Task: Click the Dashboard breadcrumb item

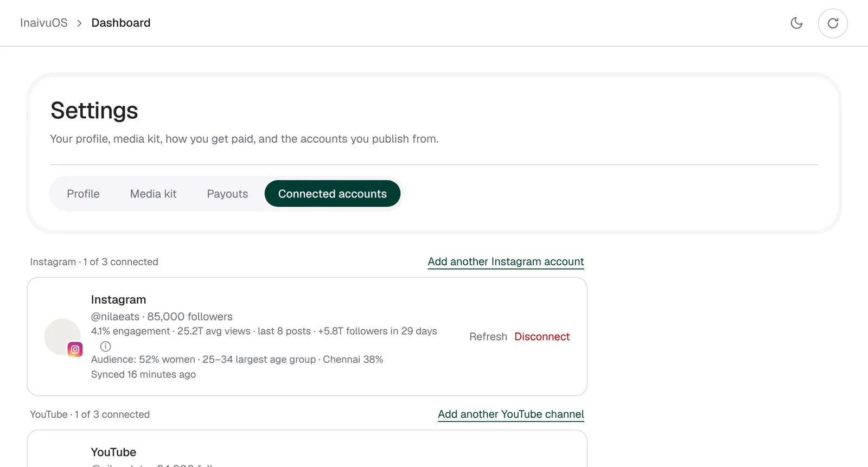Action: (121, 23)
